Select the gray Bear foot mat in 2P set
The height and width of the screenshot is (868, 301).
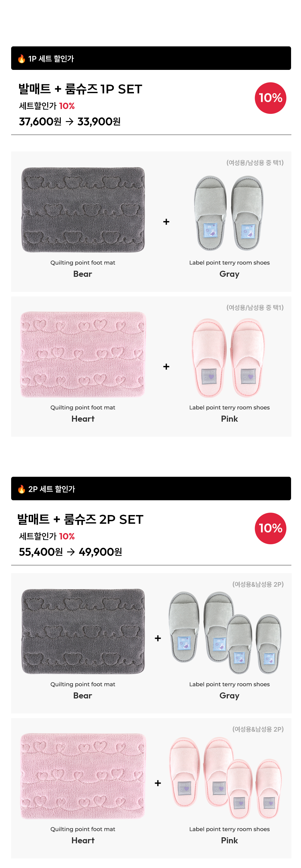83,632
